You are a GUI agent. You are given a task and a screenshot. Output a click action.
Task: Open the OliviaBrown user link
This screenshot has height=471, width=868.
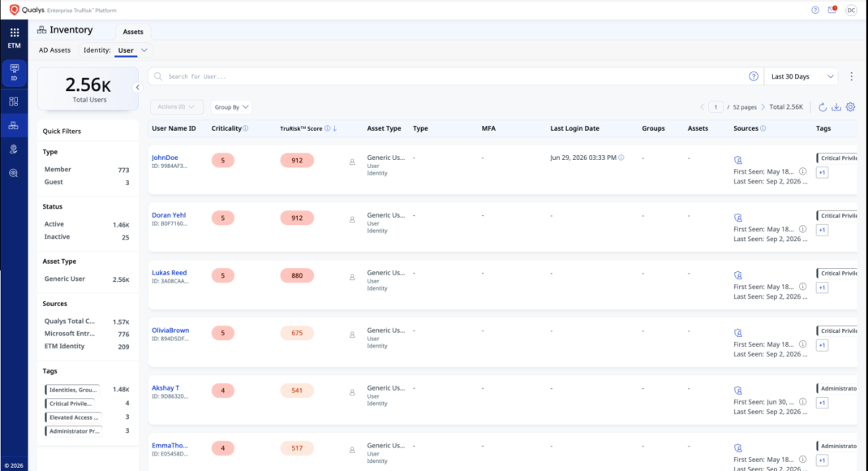[170, 331]
